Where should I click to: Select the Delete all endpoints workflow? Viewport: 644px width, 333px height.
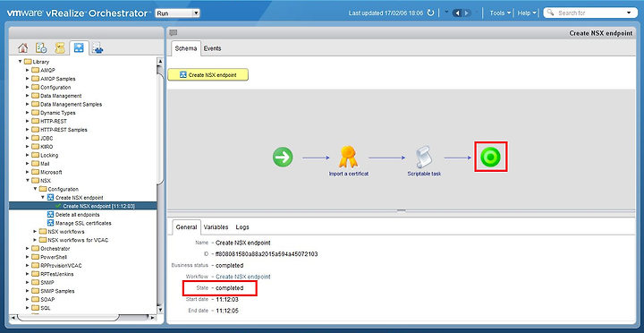77,215
